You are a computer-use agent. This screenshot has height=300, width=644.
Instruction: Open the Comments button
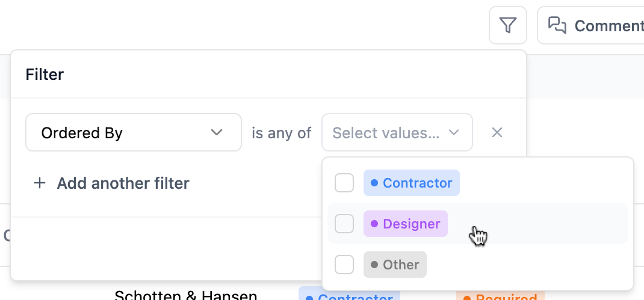coord(590,25)
